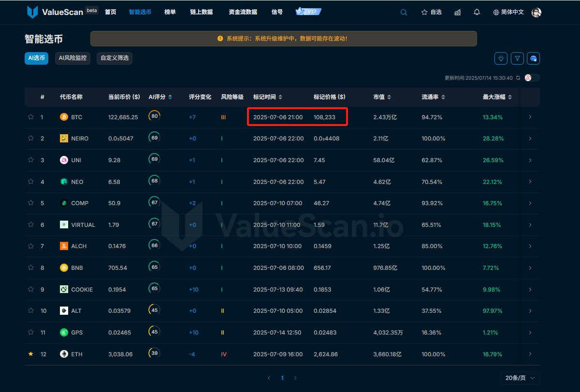Image resolution: width=580 pixels, height=392 pixels.
Task: Star GPS as favorite
Action: [31, 332]
